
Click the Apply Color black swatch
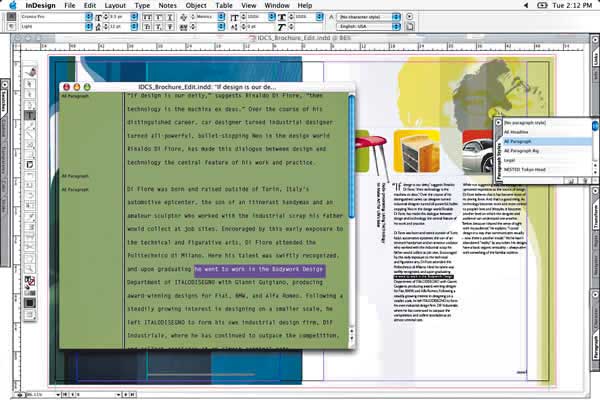pyautogui.click(x=30, y=303)
